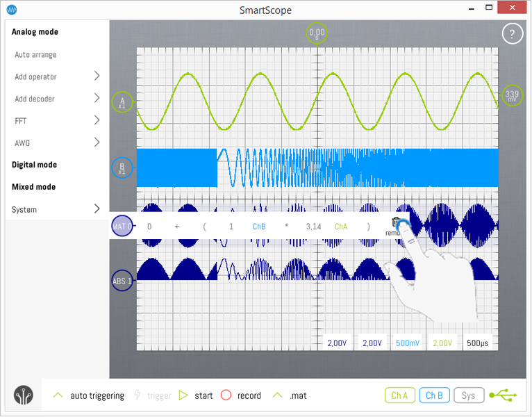The width and height of the screenshot is (532, 417).
Task: Click the trigger level 339 mV marker
Action: pos(512,96)
